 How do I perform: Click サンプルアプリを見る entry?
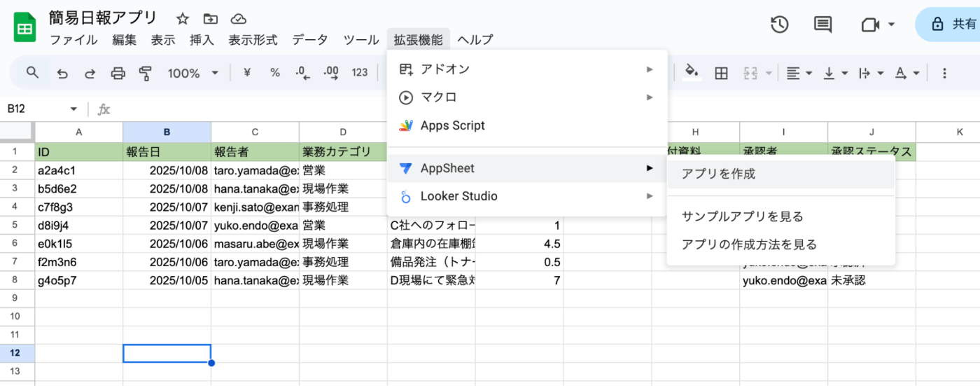742,216
